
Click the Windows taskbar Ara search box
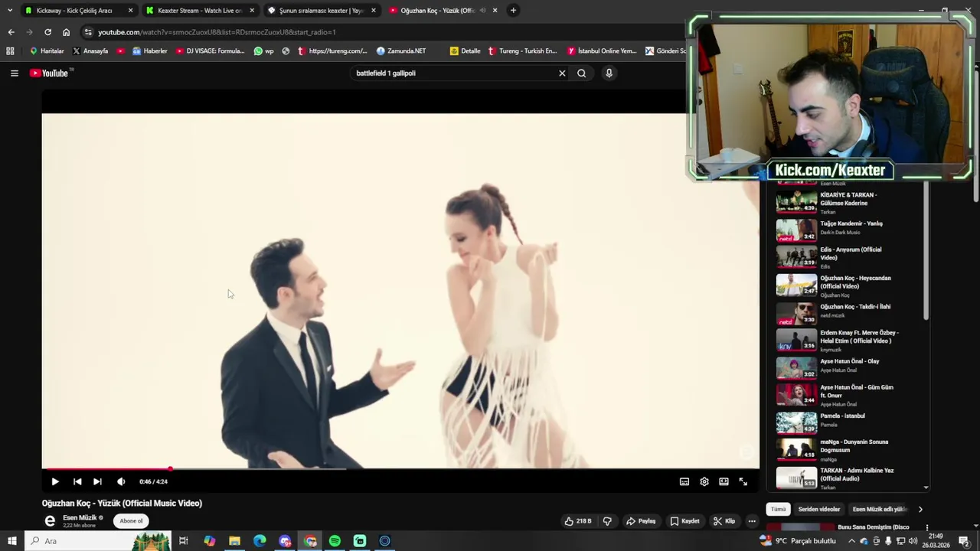pyautogui.click(x=98, y=541)
